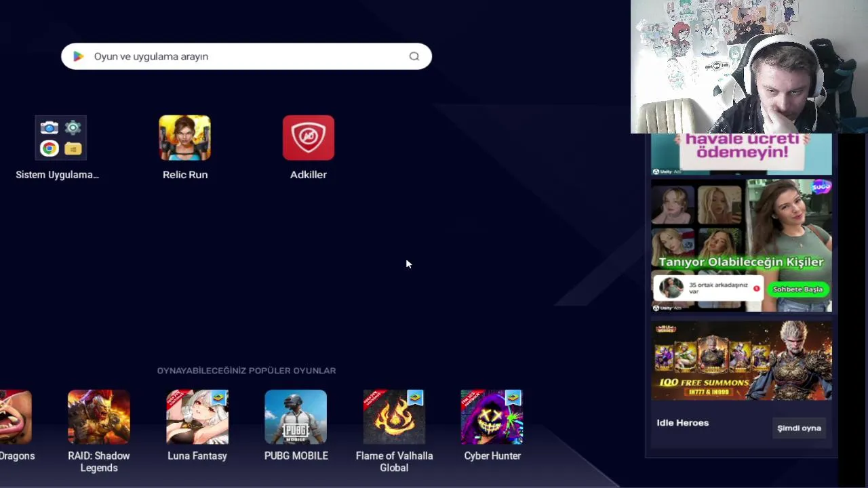Open Cyber Hunter game icon
Viewport: 868px width, 488px height.
tap(492, 417)
